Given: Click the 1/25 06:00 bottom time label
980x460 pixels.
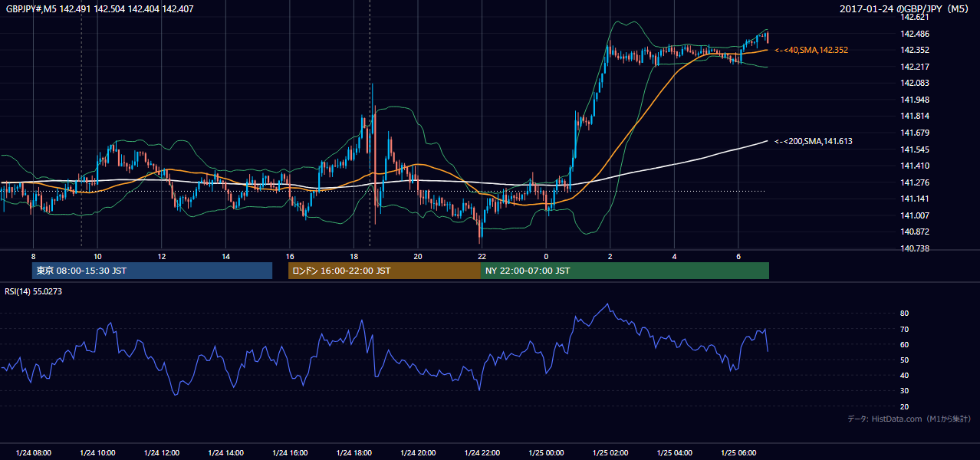Looking at the screenshot, I should tap(738, 453).
